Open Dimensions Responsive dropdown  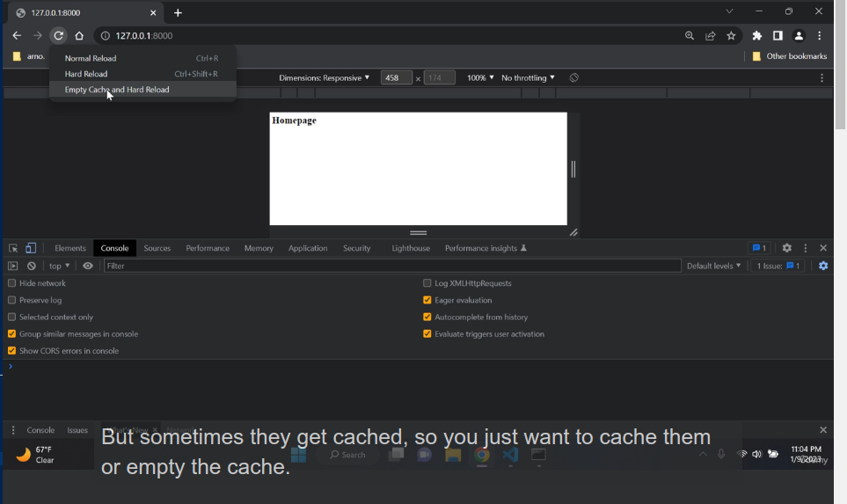click(x=324, y=77)
